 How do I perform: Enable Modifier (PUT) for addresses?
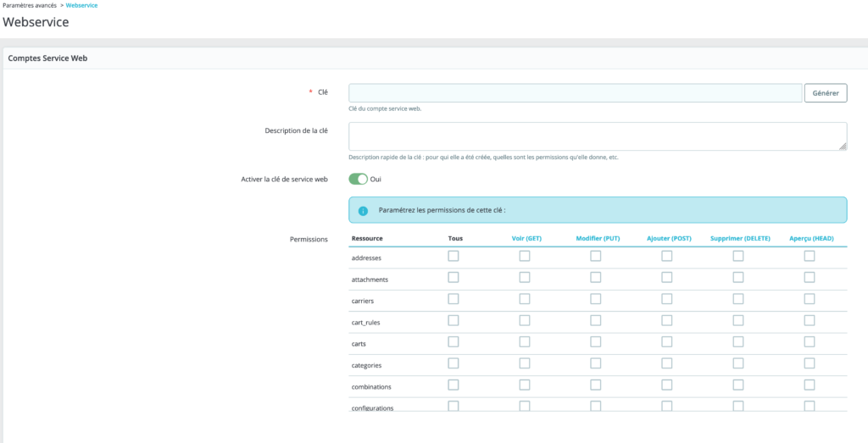tap(596, 256)
